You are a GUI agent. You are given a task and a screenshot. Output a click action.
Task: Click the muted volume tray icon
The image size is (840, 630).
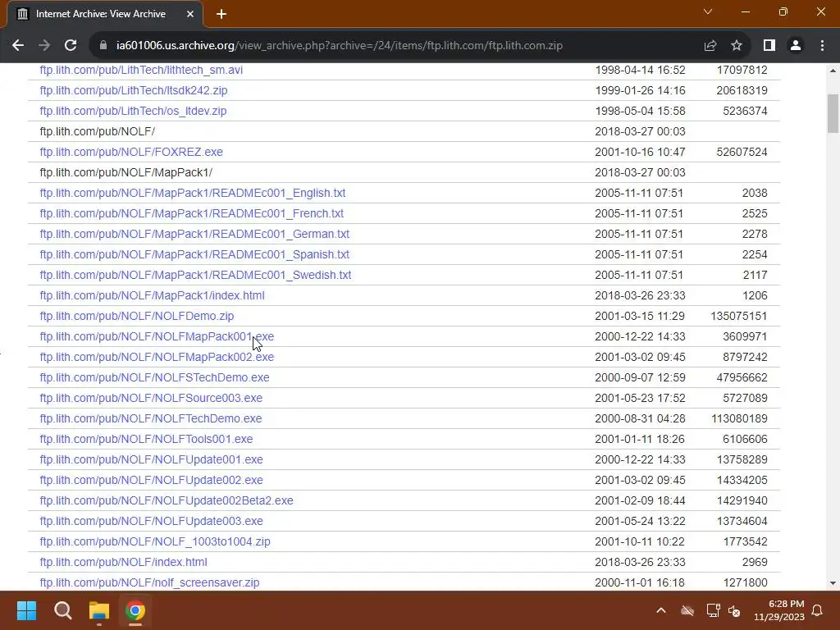(734, 610)
